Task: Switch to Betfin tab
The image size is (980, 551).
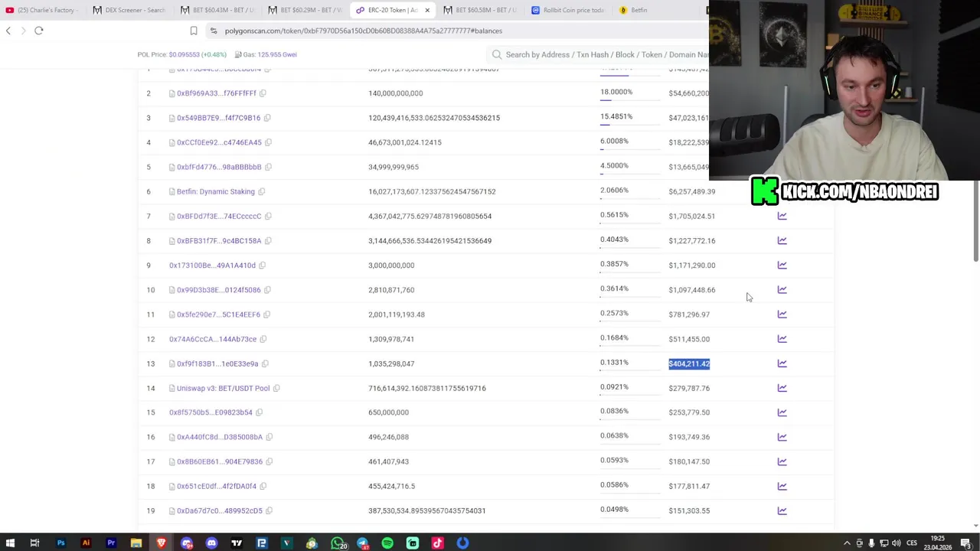Action: [655, 10]
